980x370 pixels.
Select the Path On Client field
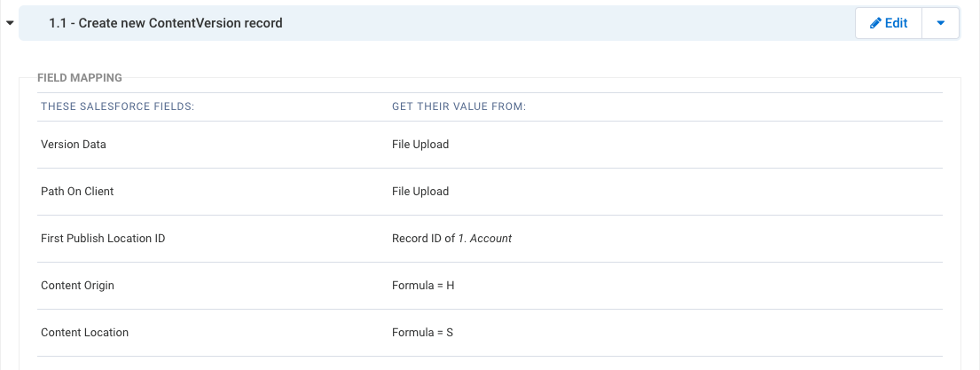pos(77,192)
